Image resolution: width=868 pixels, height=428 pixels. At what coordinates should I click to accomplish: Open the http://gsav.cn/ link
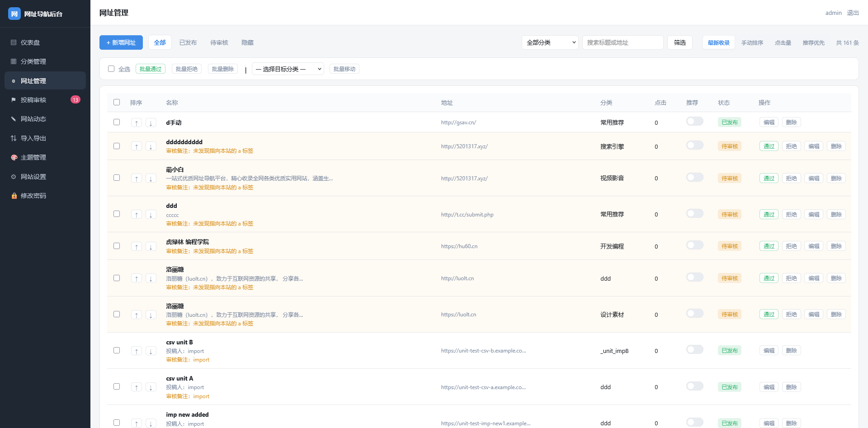458,122
